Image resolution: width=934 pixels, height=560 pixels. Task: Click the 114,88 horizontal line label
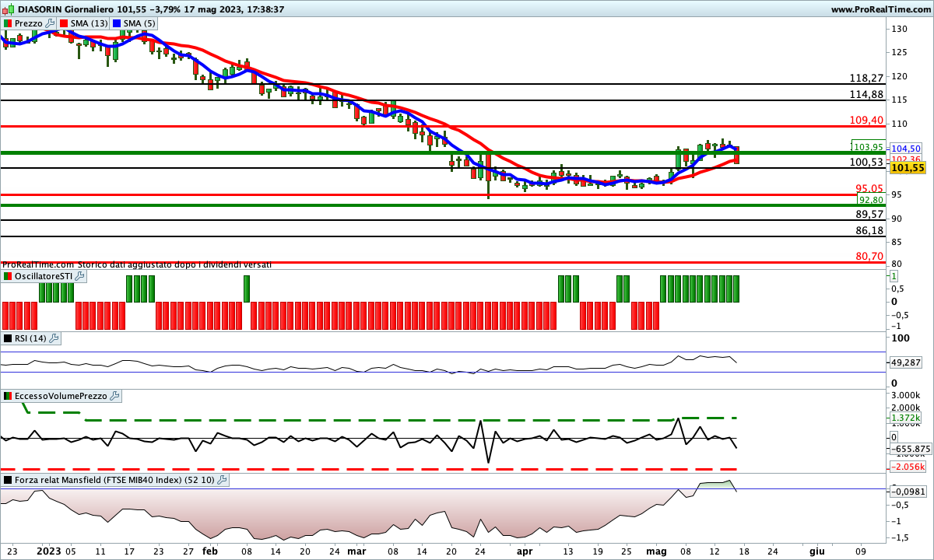[867, 94]
